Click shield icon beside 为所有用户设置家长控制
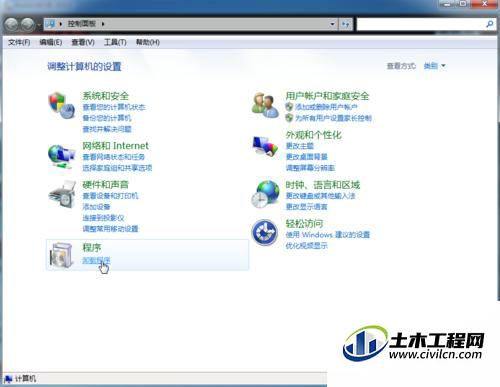 289,118
